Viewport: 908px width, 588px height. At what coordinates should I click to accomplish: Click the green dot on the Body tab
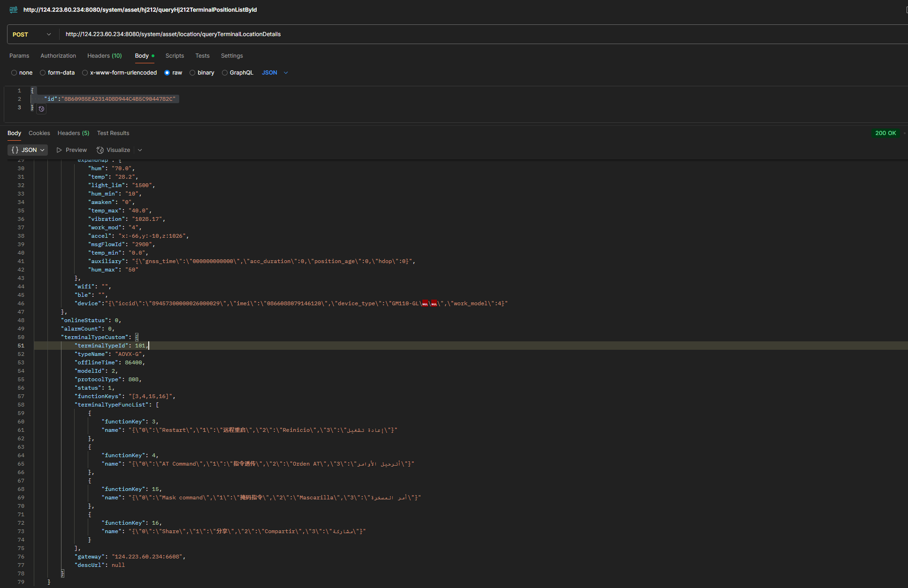point(153,56)
